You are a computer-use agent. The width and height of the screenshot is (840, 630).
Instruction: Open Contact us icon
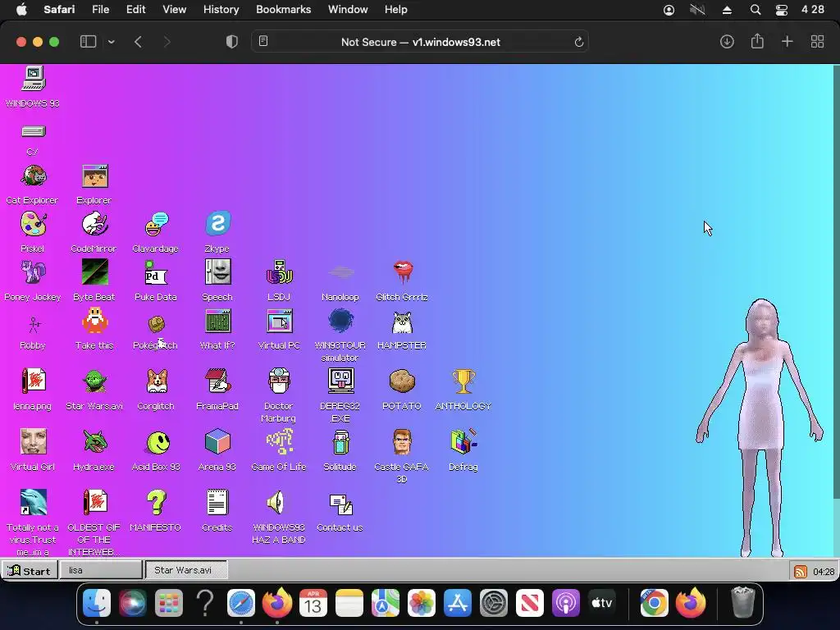click(x=341, y=503)
